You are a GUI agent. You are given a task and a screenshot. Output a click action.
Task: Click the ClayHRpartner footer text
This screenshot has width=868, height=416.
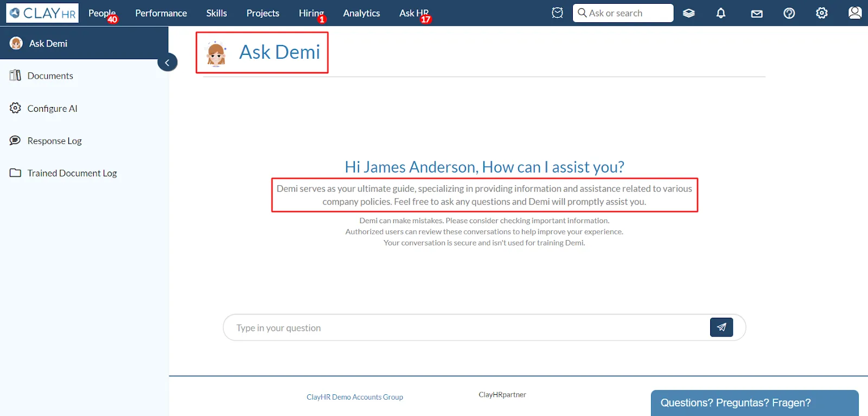point(502,395)
